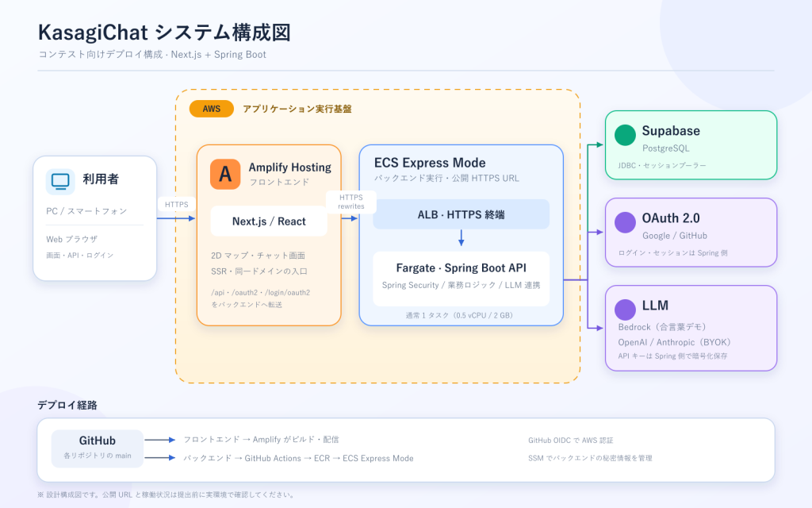812x508 pixels.
Task: Click "SSR・同一ドメインの入口" text
Action: point(259,271)
